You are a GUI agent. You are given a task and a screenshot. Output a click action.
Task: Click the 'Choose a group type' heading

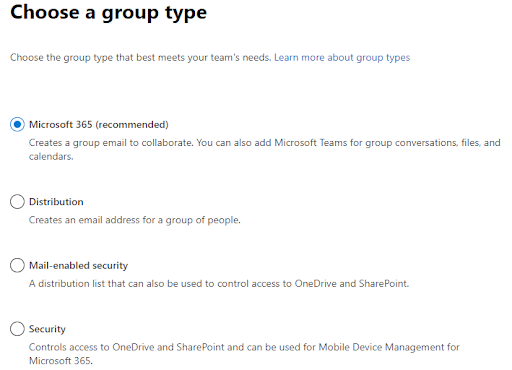coord(108,13)
